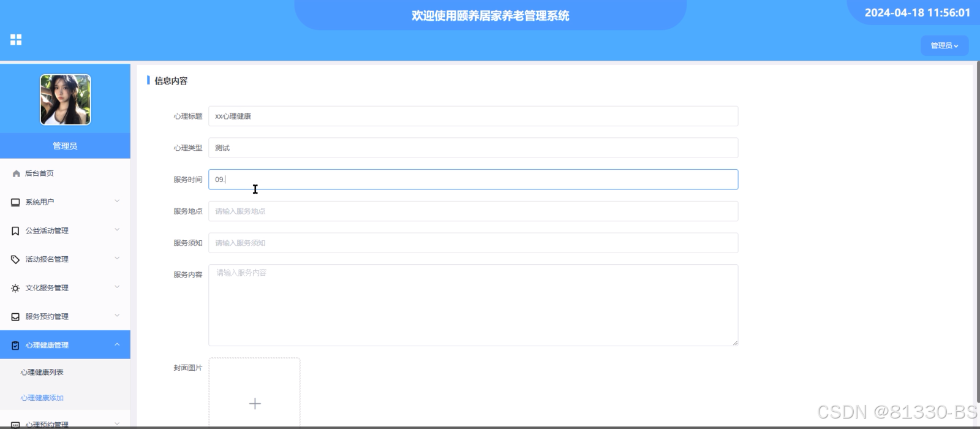The height and width of the screenshot is (429, 980).
Task: Expand the 服务预约管理 chevron
Action: tap(117, 316)
